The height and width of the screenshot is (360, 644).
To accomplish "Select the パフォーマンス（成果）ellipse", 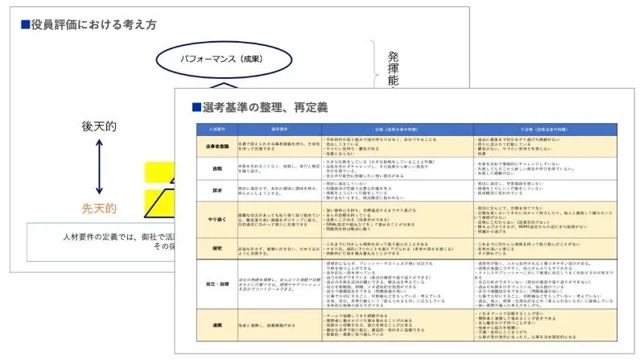I will pos(224,60).
